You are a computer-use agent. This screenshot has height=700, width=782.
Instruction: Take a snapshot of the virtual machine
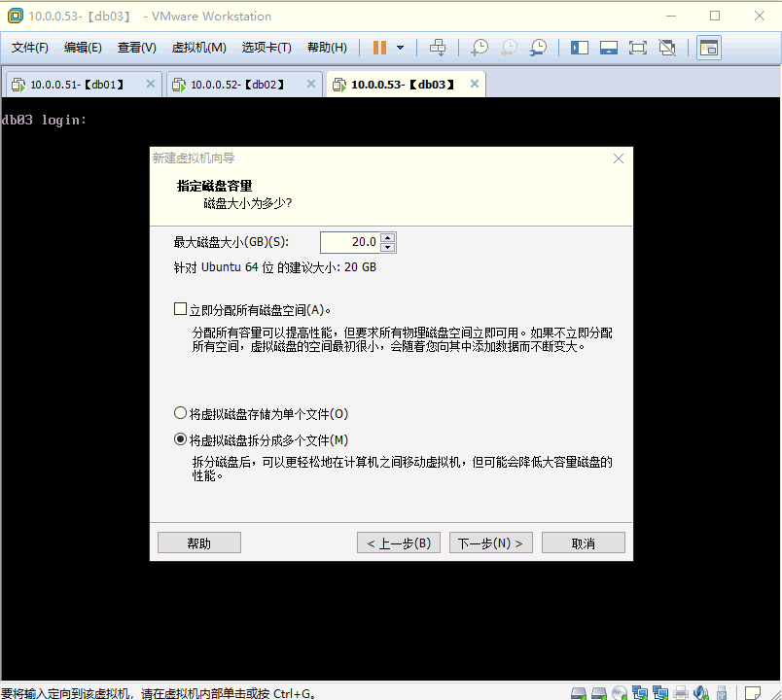[x=480, y=47]
